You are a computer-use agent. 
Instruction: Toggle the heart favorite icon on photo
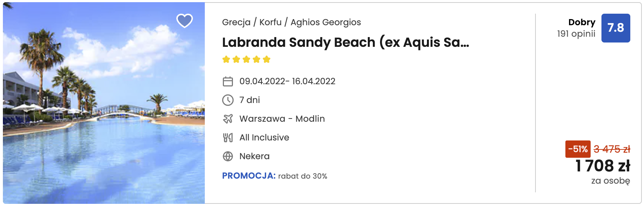coord(184,21)
